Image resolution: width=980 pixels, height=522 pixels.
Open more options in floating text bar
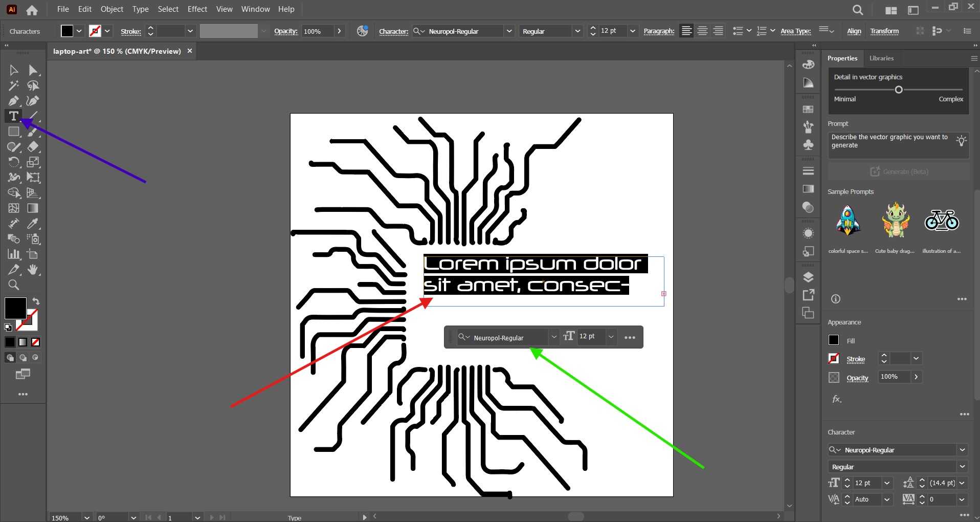coord(630,337)
